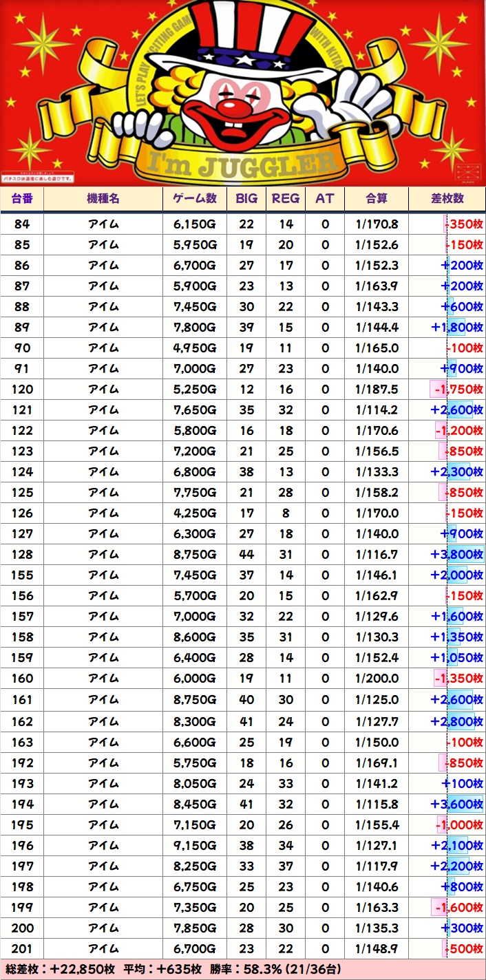The width and height of the screenshot is (486, 980).
Task: Click the AT column header
Action: point(325,198)
